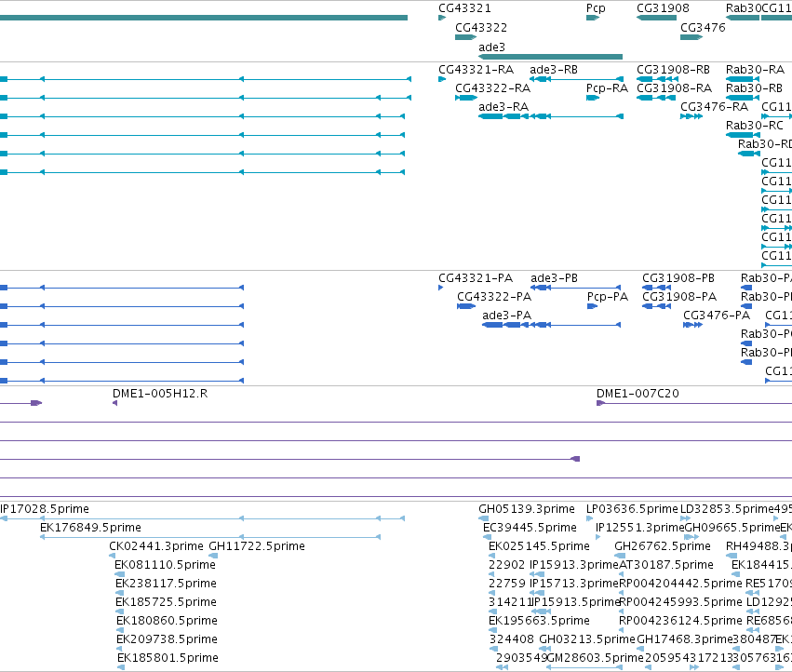
Task: Open the DME1-007C20 BAC label
Action: pos(638,394)
